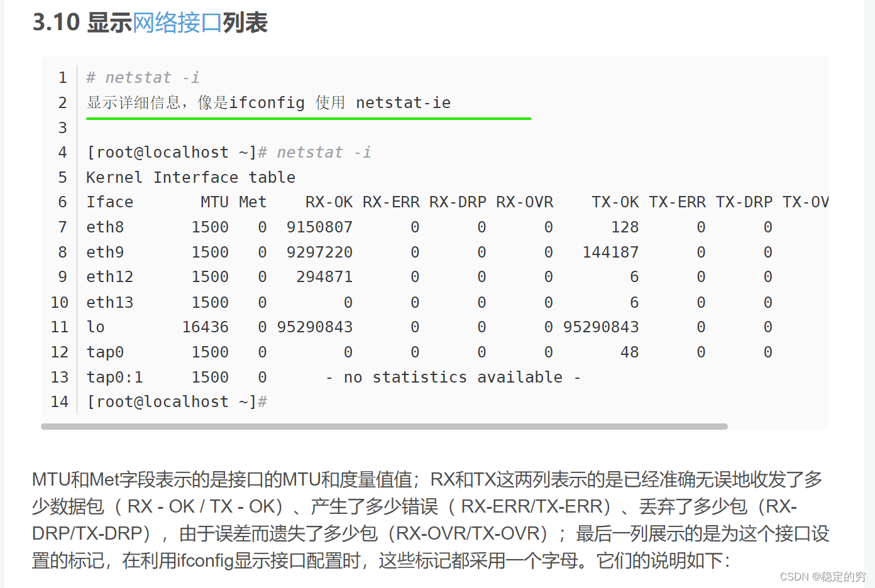Click the 'eth12' interface name
875x588 pixels.
110,276
